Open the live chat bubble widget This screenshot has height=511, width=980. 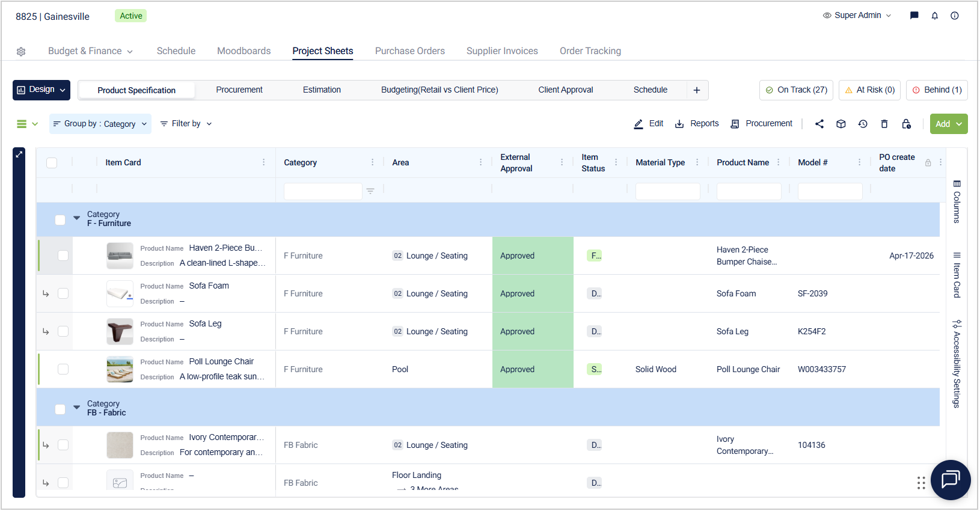pyautogui.click(x=951, y=480)
